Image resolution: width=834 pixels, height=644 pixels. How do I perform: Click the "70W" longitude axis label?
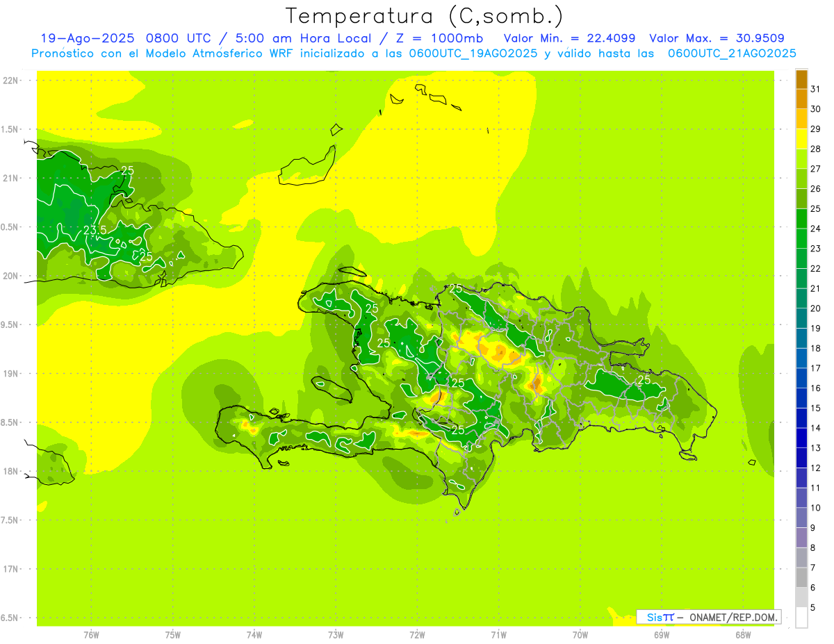click(x=580, y=635)
